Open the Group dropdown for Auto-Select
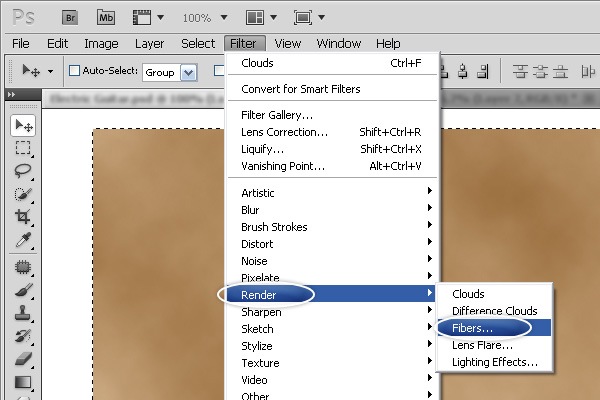 click(x=189, y=72)
